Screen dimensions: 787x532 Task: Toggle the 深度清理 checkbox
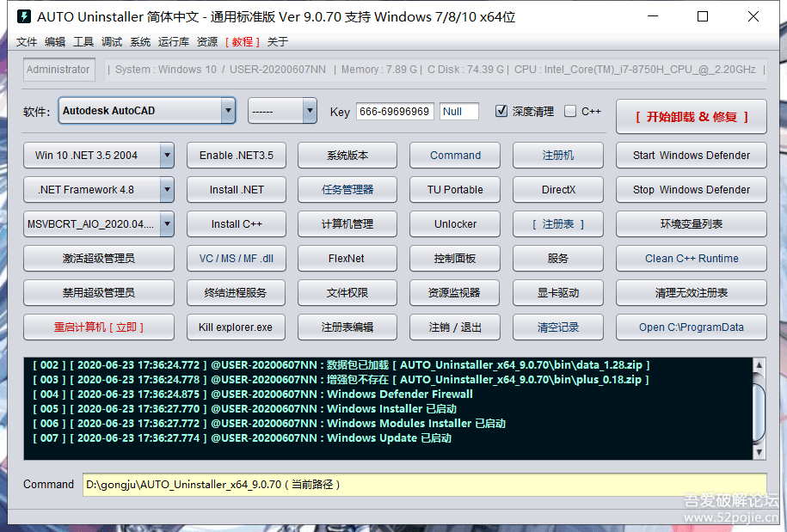click(501, 111)
